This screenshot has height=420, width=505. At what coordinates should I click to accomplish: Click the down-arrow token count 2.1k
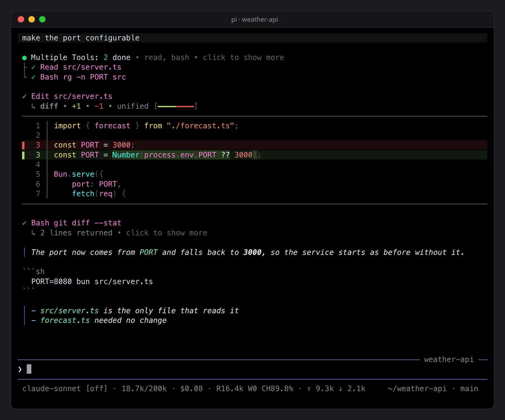(352, 389)
